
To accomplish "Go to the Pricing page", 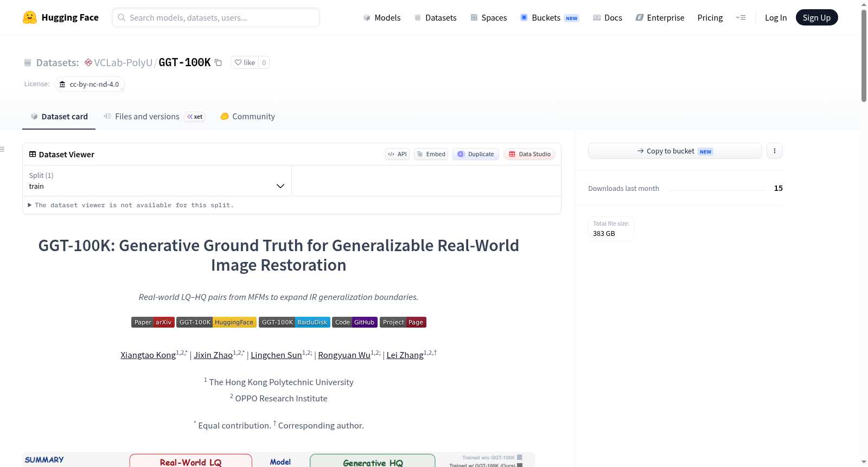I will [x=710, y=17].
